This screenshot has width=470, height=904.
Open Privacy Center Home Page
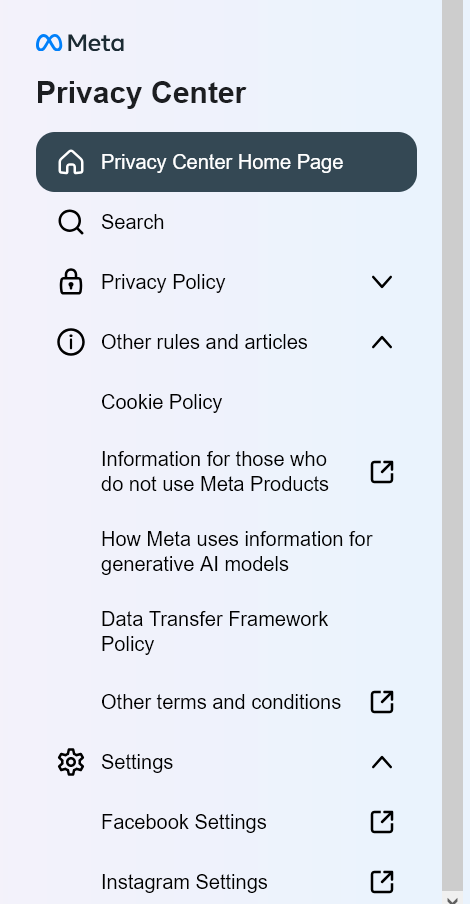point(226,162)
